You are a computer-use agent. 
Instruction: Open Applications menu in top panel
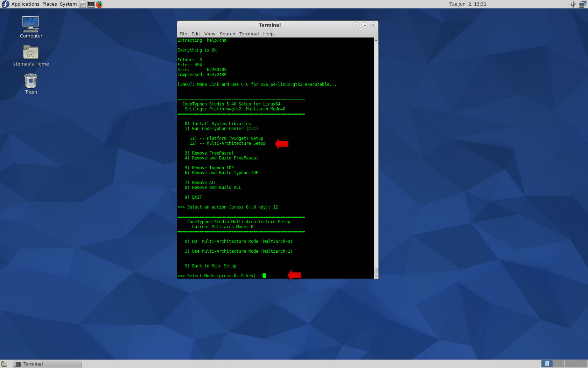click(25, 4)
